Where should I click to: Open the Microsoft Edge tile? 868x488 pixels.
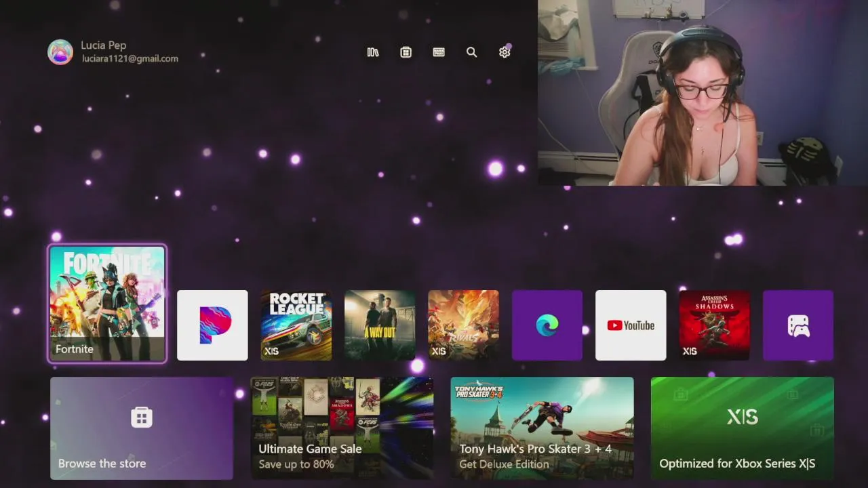tap(547, 325)
